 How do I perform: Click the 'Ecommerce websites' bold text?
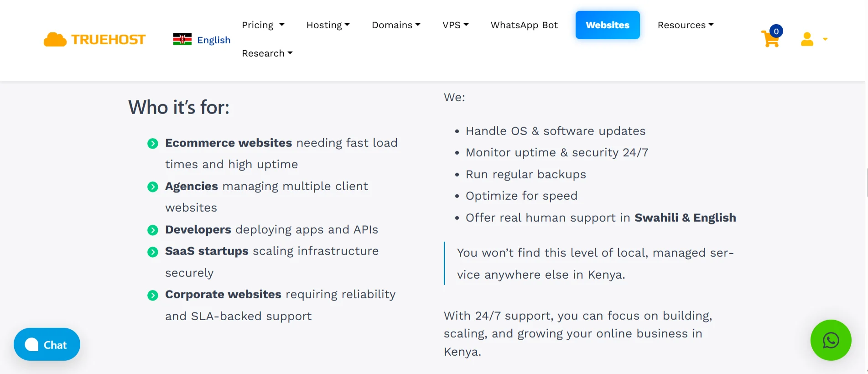tap(229, 143)
